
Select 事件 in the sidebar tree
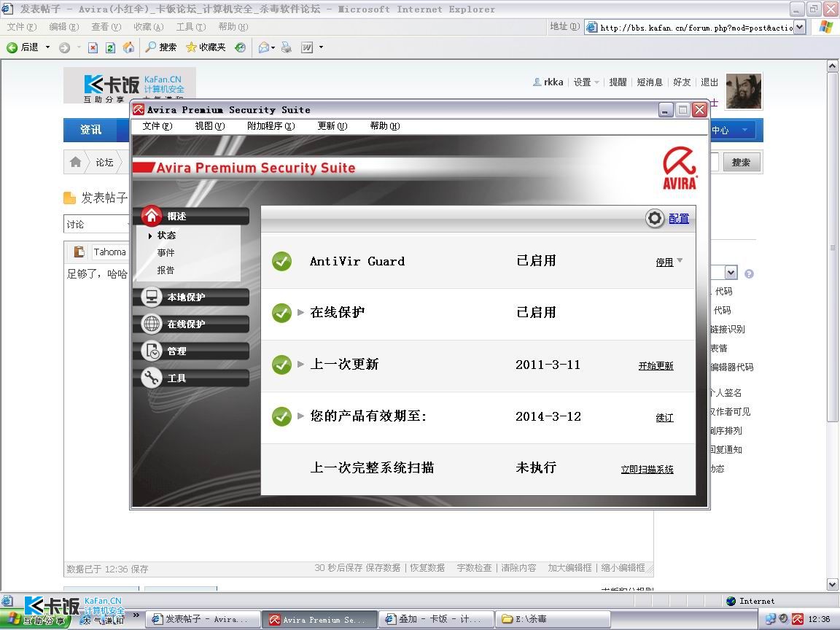pos(166,252)
